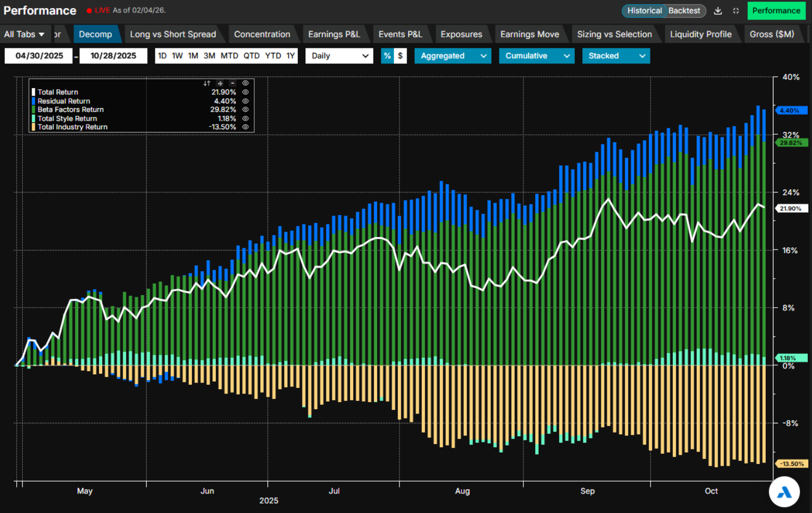
Task: Open the Earnings P&L tab
Action: tap(334, 34)
